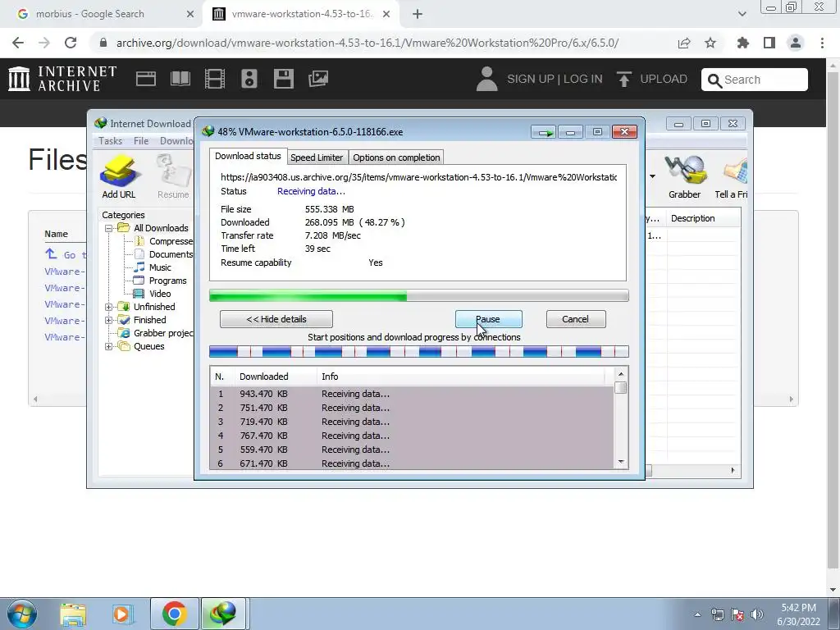This screenshot has height=630, width=840.
Task: Click the green arrow button in download dialog titlebar
Action: click(544, 132)
